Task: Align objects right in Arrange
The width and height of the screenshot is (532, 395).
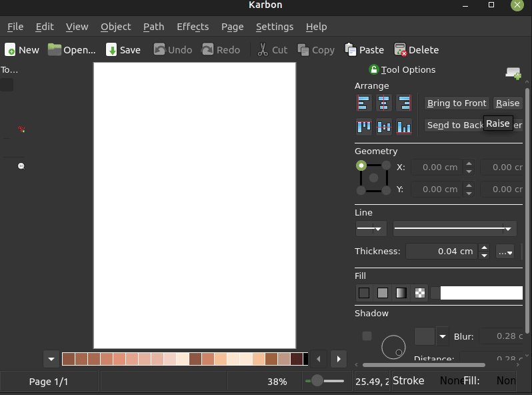Action: coord(404,103)
